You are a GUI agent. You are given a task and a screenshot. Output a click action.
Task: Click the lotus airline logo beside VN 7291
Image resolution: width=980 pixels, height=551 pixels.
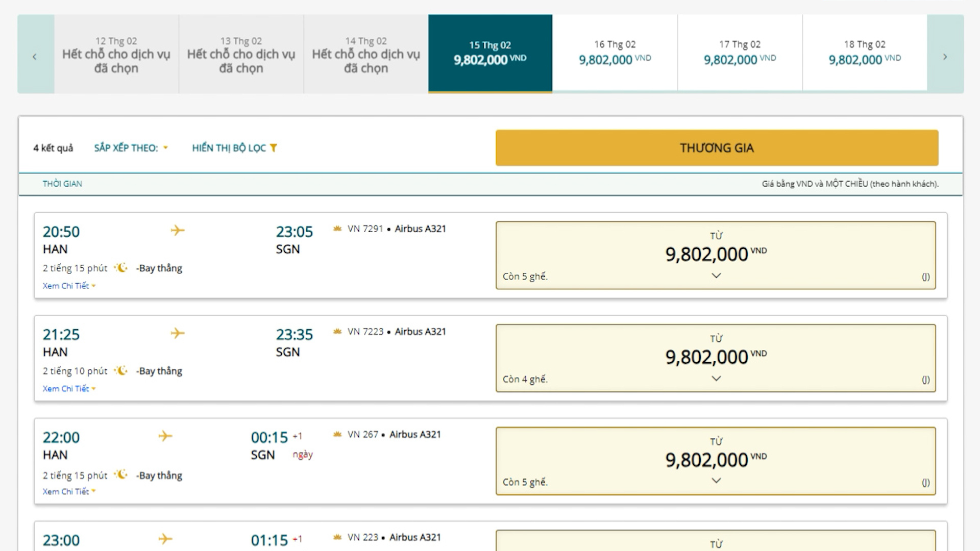[337, 229]
